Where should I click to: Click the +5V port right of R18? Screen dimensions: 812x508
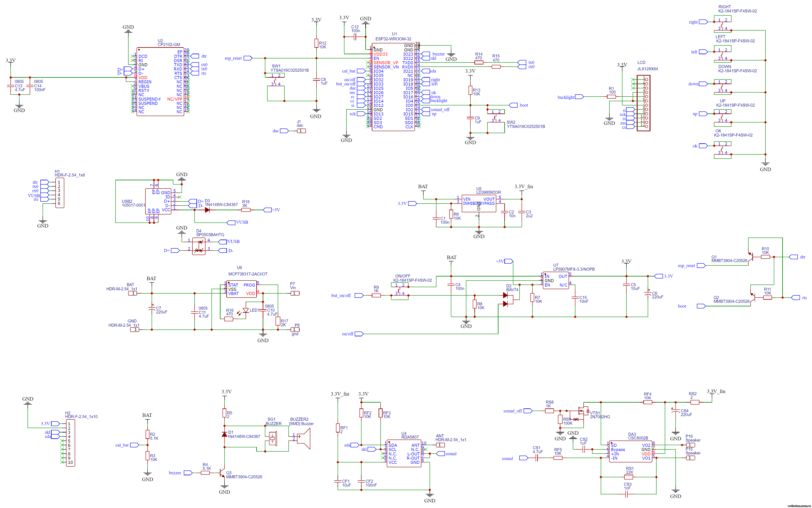pyautogui.click(x=267, y=210)
